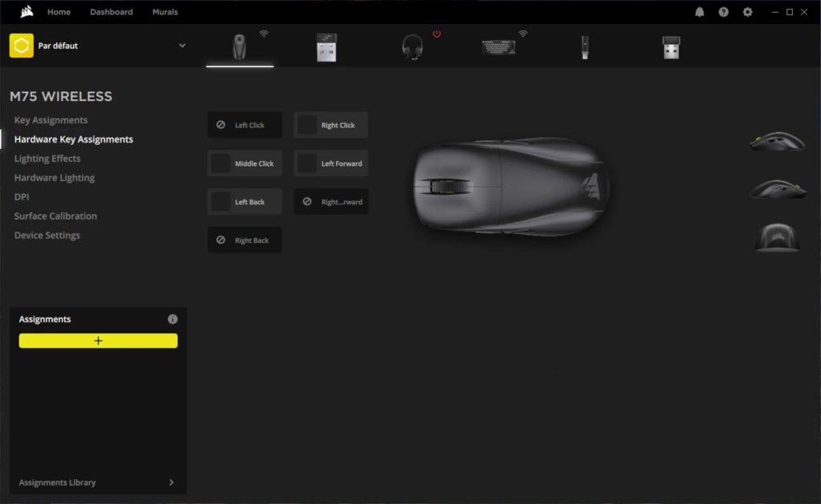Open the settings gear icon

click(x=748, y=12)
